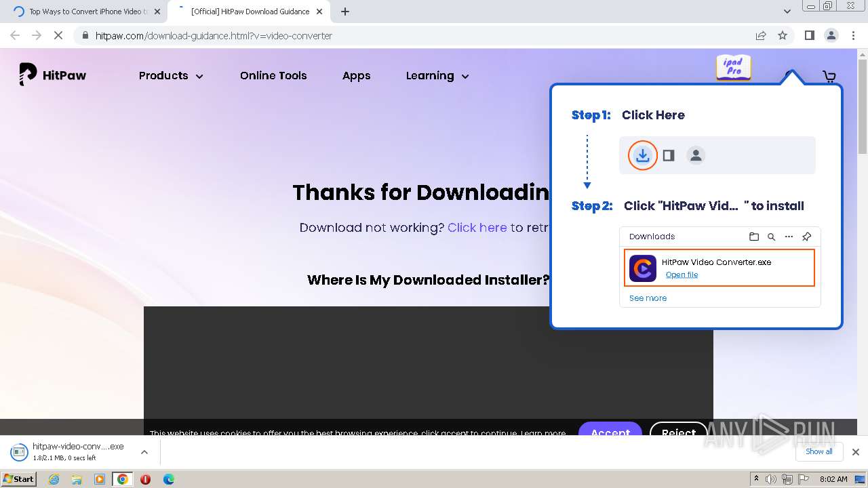Expand the Learning menu
This screenshot has width=868, height=488.
[437, 76]
